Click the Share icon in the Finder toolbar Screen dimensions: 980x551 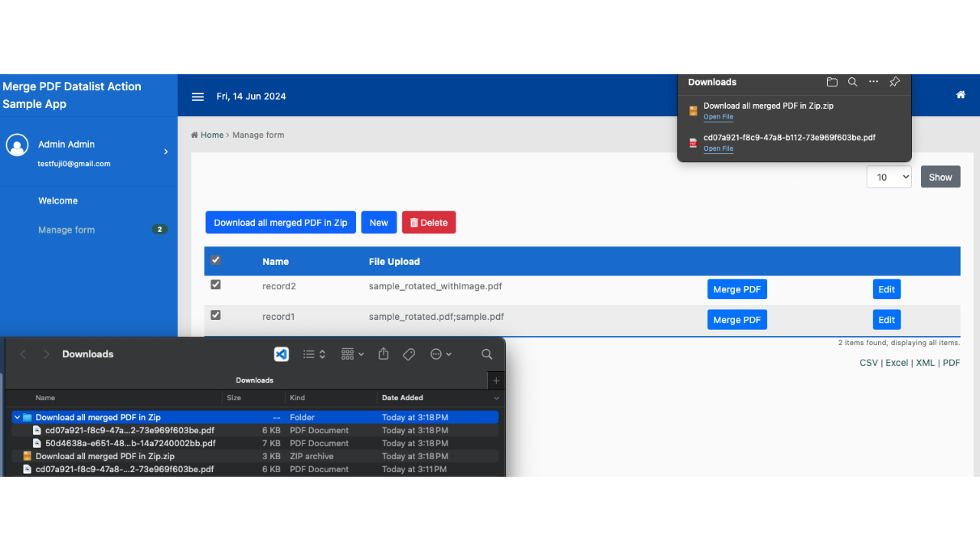click(x=384, y=354)
